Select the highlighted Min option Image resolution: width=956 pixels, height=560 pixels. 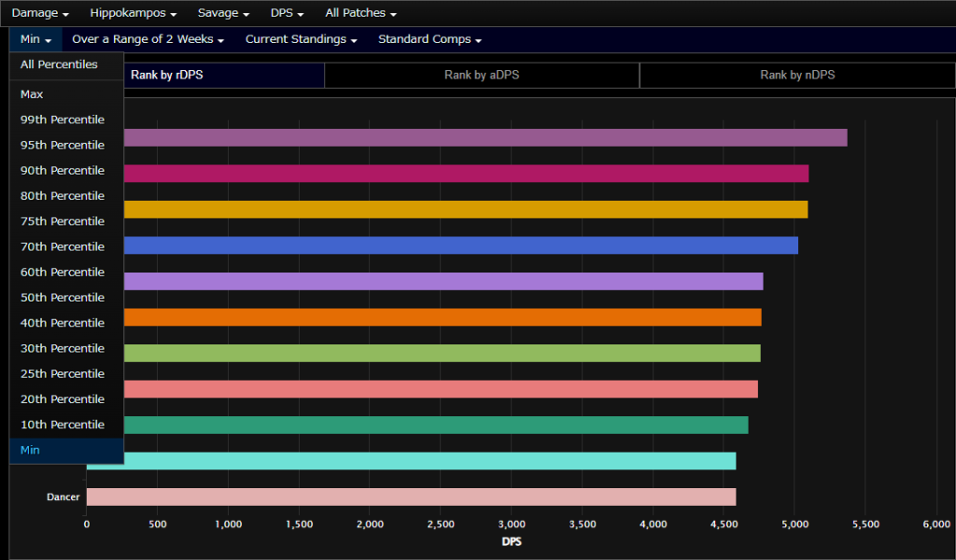coord(66,450)
